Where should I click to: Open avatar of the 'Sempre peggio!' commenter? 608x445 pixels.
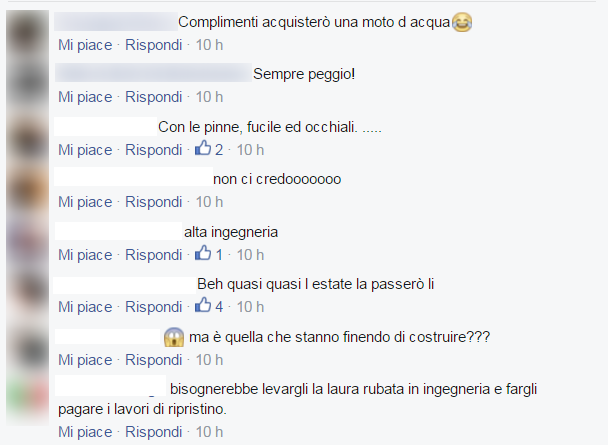28,84
